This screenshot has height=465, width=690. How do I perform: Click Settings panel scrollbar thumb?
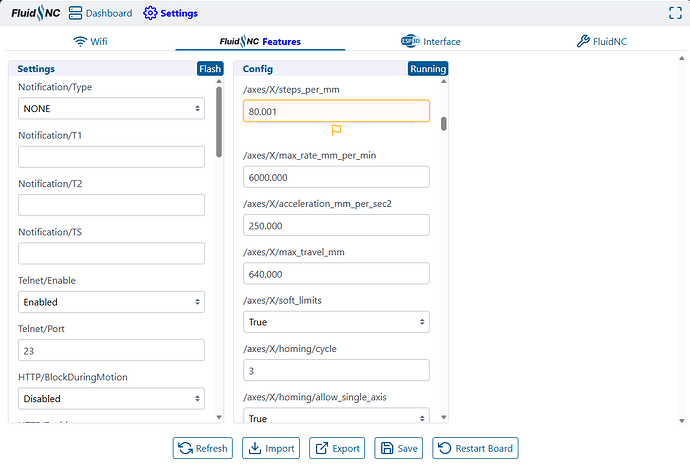coord(219,122)
